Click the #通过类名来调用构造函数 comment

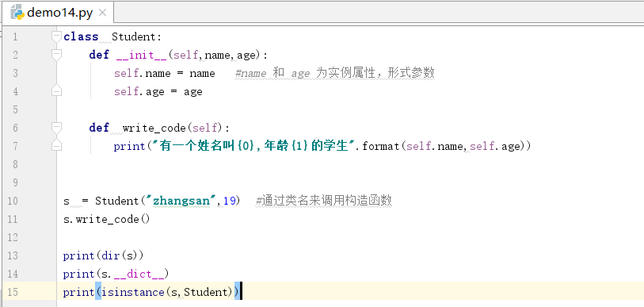(324, 201)
